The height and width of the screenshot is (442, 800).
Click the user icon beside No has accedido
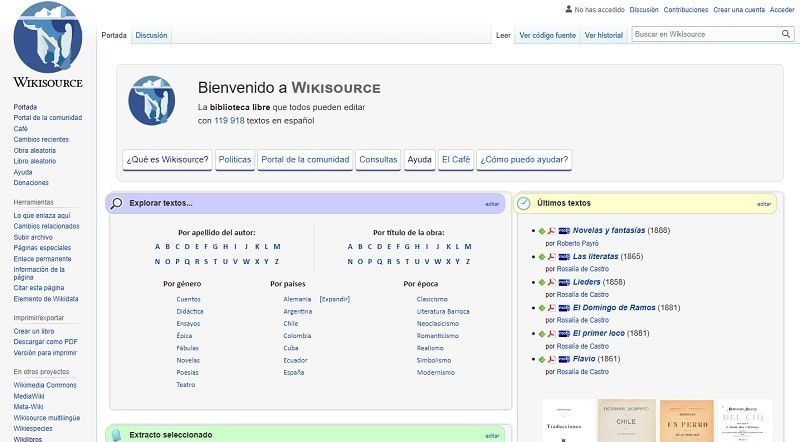click(x=568, y=9)
